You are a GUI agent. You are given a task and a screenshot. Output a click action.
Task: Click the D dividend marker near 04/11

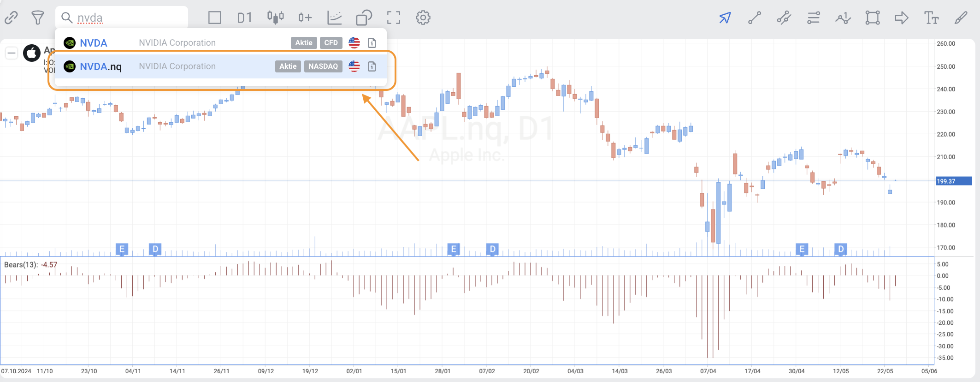(x=155, y=250)
